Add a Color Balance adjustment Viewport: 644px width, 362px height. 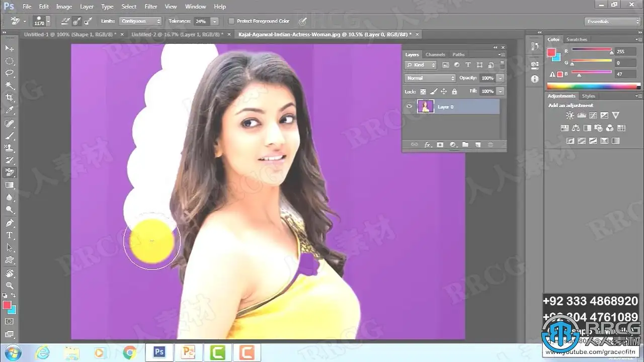tap(576, 128)
